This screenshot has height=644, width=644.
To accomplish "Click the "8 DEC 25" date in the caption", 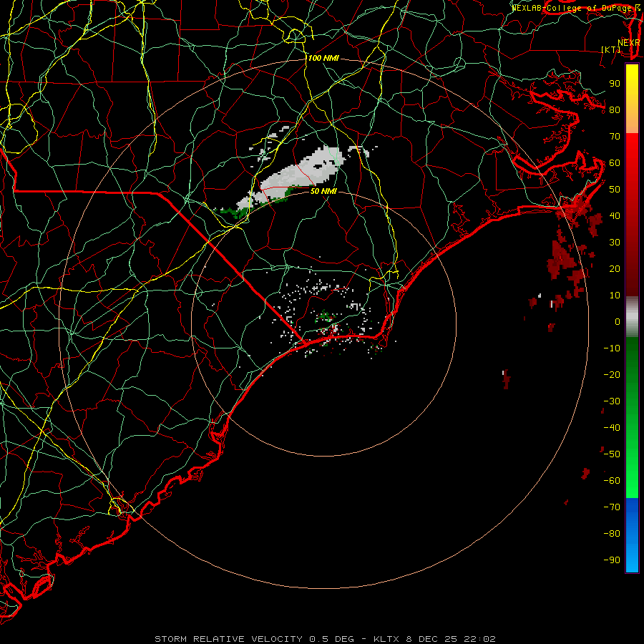I will tap(431, 639).
